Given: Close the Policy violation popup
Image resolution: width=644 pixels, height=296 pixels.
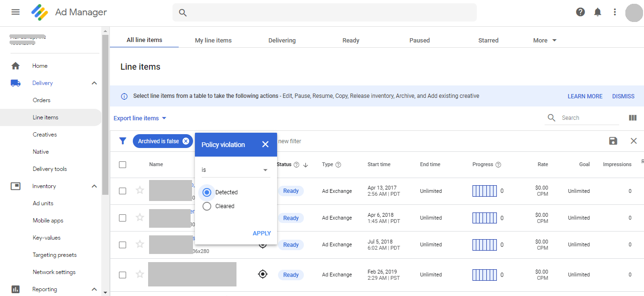Looking at the screenshot, I should [x=266, y=144].
